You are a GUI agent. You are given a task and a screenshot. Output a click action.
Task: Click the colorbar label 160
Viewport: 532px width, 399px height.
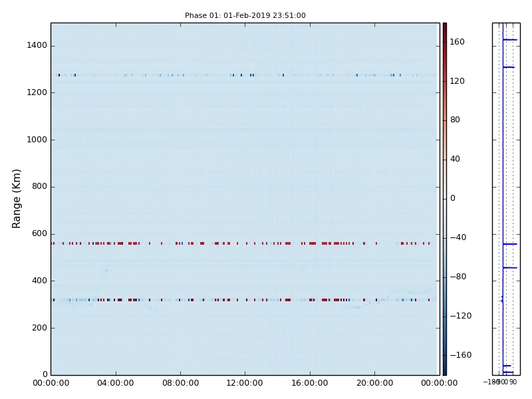pos(457,42)
